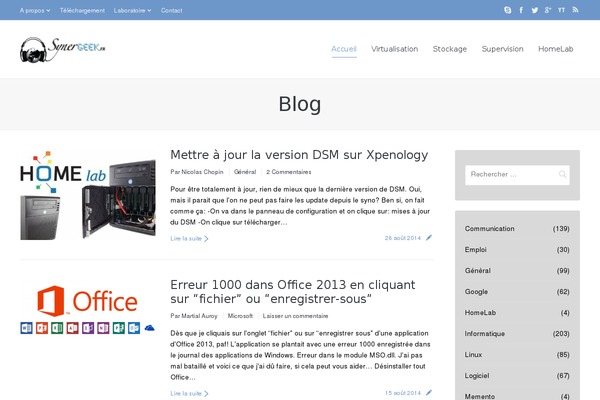Screen dimensions: 600x400
Task: Click the (139) count beside Communication
Action: tap(561, 229)
